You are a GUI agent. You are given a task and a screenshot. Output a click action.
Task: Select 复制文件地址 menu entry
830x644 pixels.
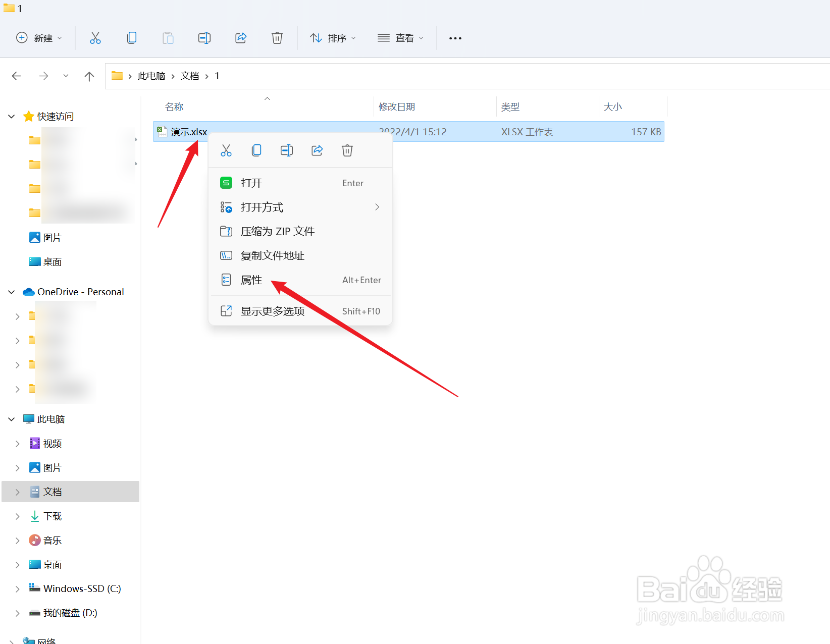coord(300,255)
